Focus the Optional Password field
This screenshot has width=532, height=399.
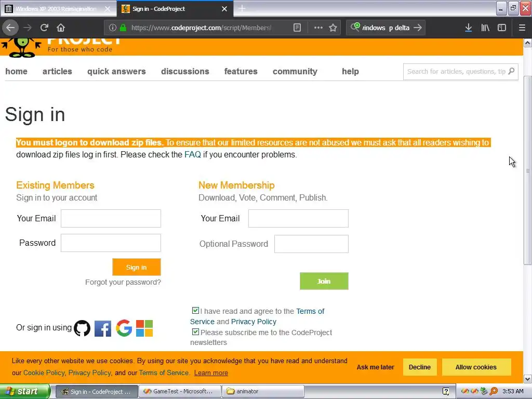pyautogui.click(x=311, y=244)
